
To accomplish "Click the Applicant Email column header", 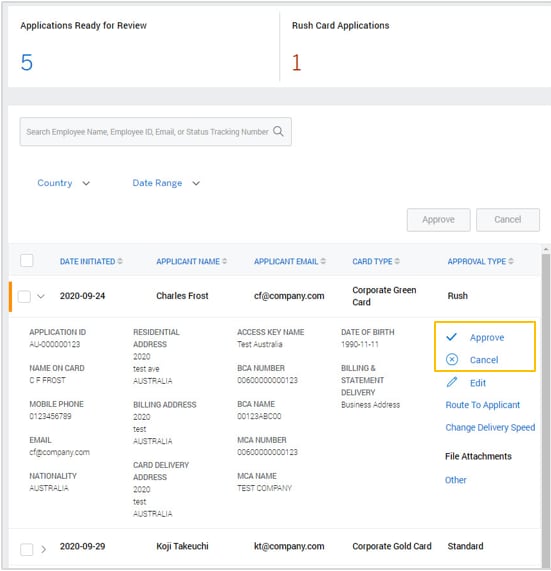I will [x=286, y=261].
